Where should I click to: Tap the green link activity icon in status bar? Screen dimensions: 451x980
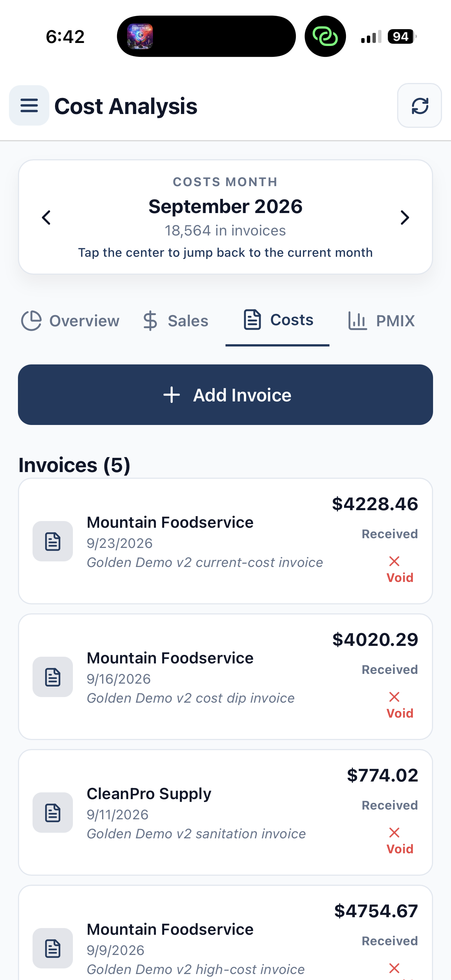[x=325, y=36]
